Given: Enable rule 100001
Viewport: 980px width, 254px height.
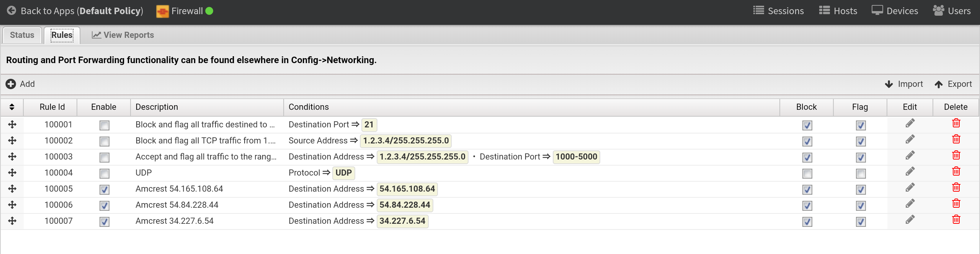Looking at the screenshot, I should [104, 125].
